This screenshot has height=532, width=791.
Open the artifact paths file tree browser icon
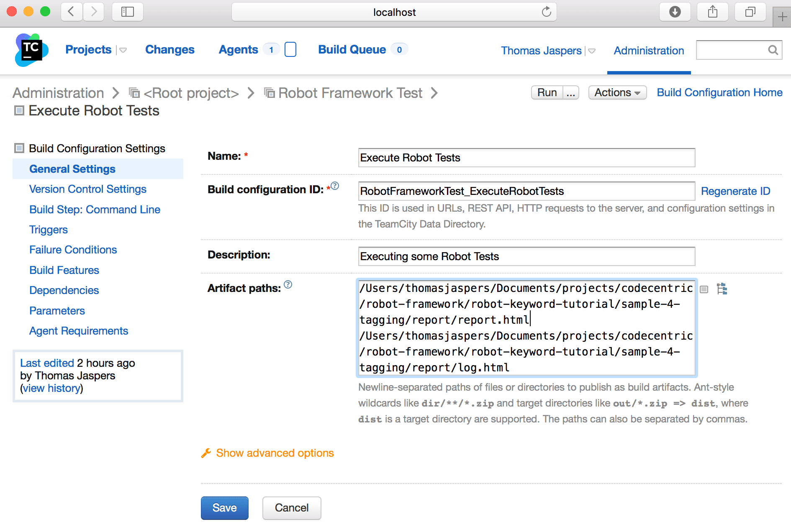(x=722, y=289)
